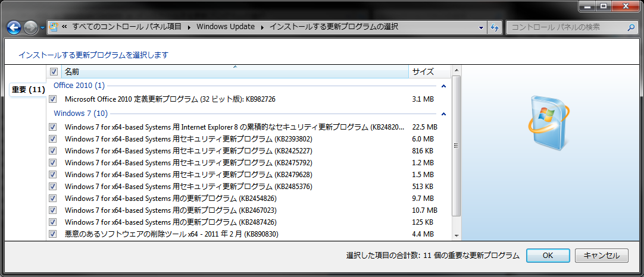
Task: Click the list scrollbar up arrow
Action: click(x=456, y=71)
